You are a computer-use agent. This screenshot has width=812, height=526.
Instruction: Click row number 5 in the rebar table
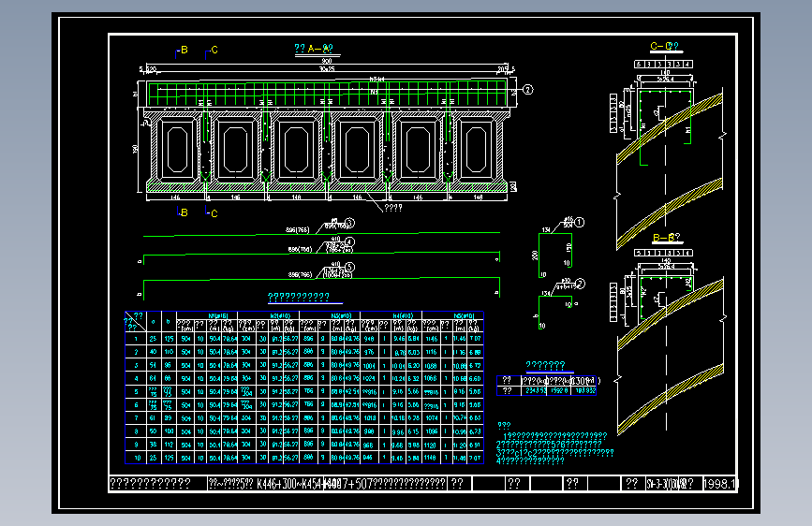[136, 392]
